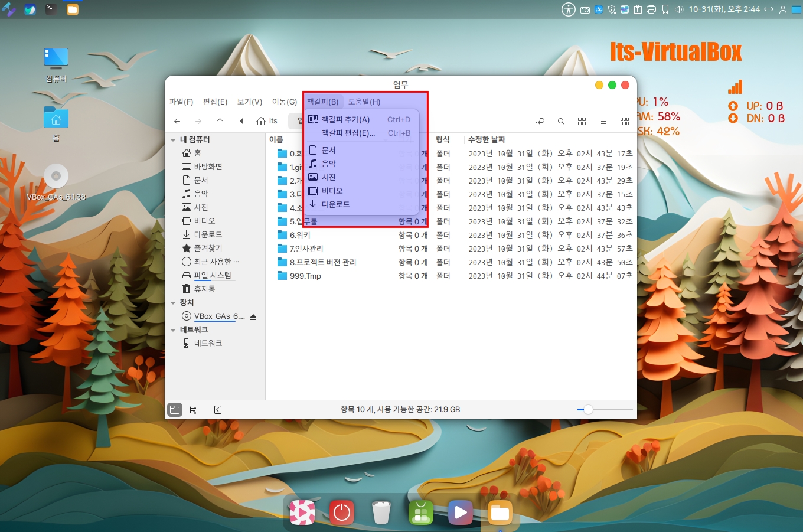803x532 pixels.
Task: Switch to list view in the toolbar
Action: tap(603, 121)
